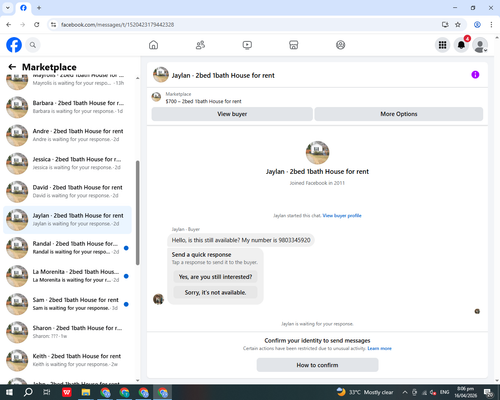
Task: Open Sharon's conversation
Action: (x=67, y=332)
